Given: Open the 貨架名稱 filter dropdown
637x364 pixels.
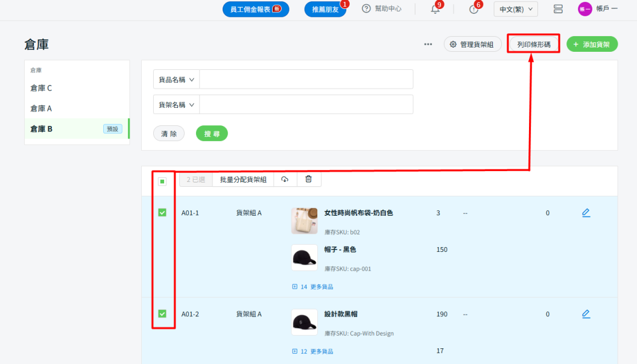Looking at the screenshot, I should (x=177, y=104).
